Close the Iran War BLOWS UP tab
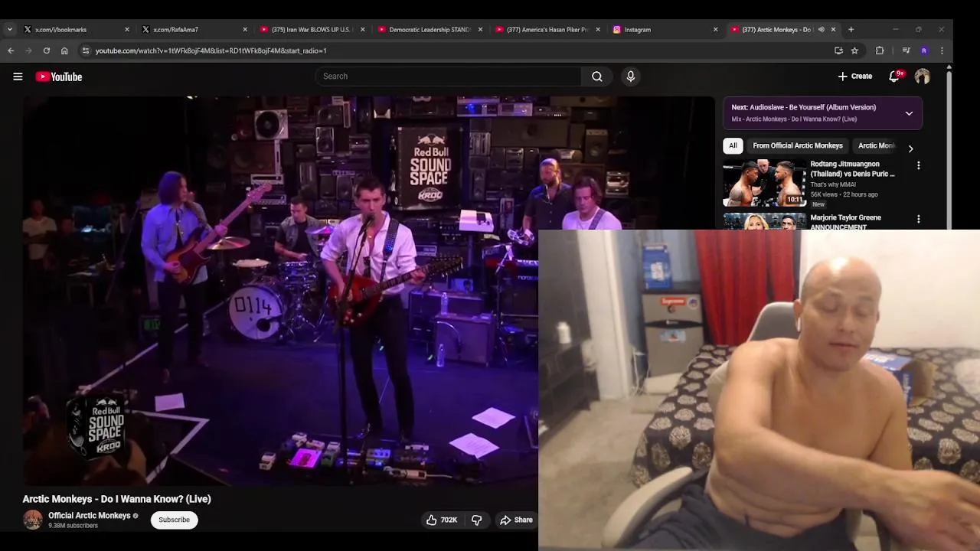Image resolution: width=980 pixels, height=551 pixels. 363,30
